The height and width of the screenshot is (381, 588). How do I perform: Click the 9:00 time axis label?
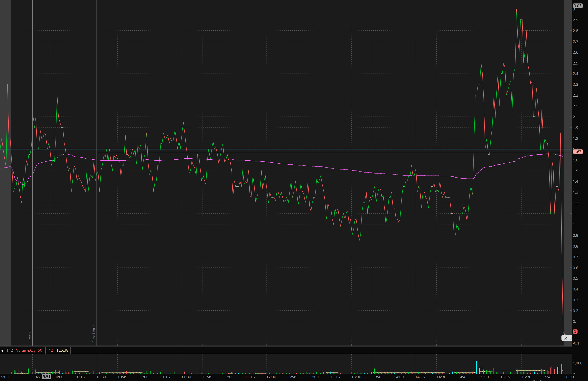click(x=5, y=377)
